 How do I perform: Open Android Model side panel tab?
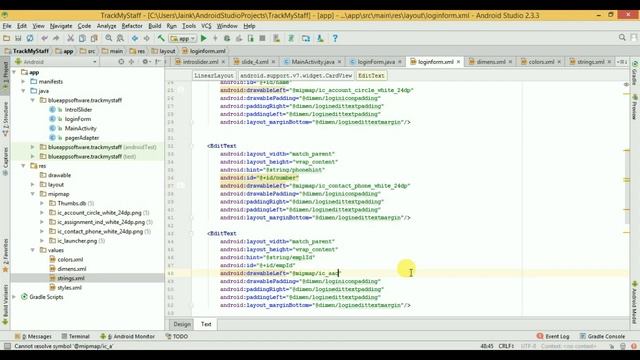click(635, 303)
